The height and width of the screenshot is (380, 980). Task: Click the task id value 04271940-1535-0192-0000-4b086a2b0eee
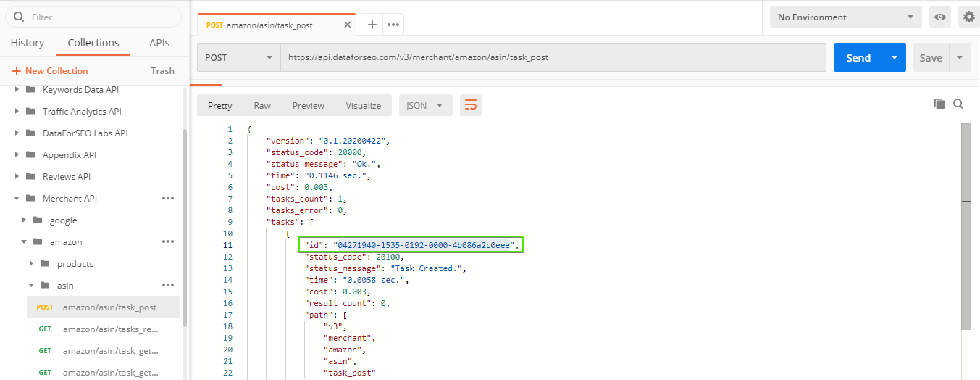click(x=425, y=245)
